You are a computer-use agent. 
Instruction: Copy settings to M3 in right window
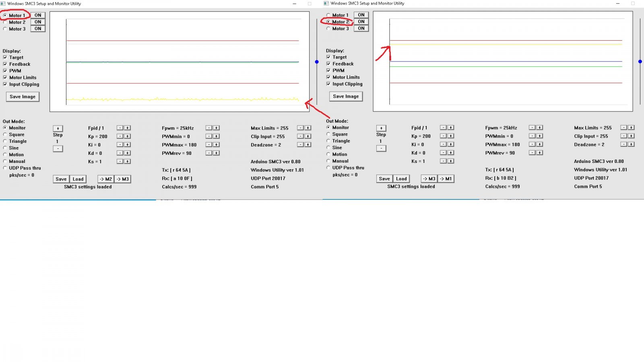pos(429,179)
